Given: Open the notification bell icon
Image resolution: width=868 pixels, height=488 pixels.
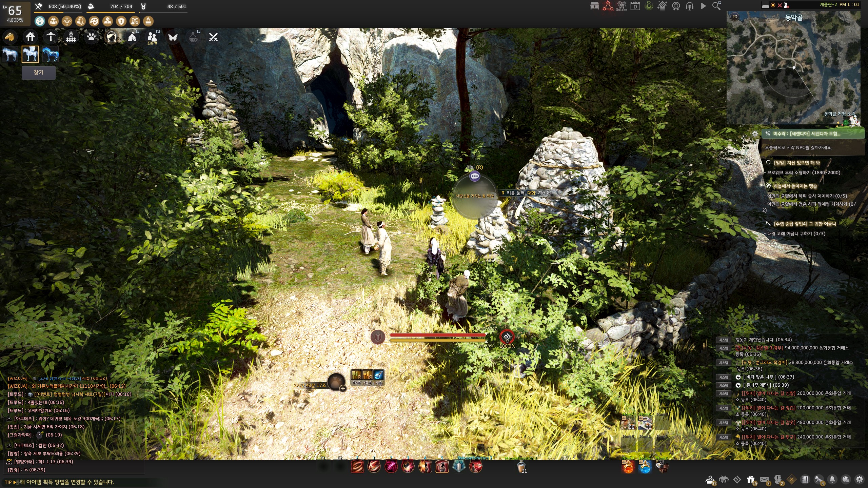Looking at the screenshot, I should (832, 479).
